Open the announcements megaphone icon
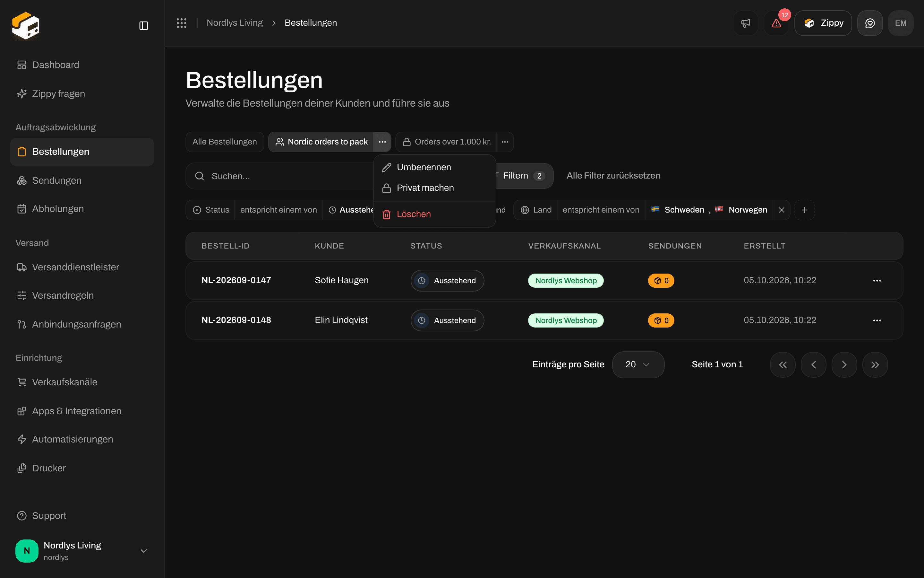The width and height of the screenshot is (924, 578). [745, 23]
